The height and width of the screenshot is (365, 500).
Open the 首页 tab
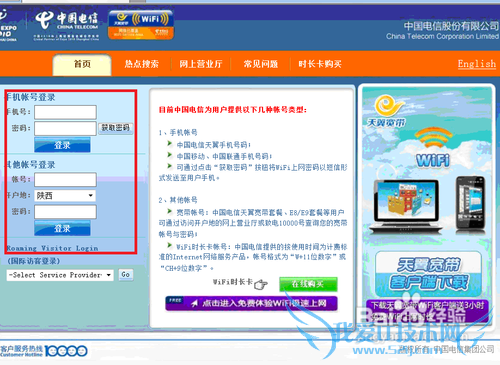82,64
